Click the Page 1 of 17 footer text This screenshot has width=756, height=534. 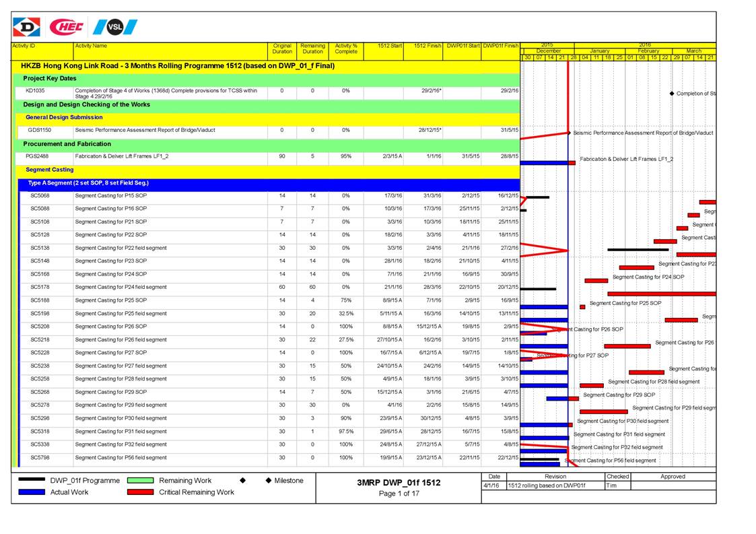(x=399, y=494)
